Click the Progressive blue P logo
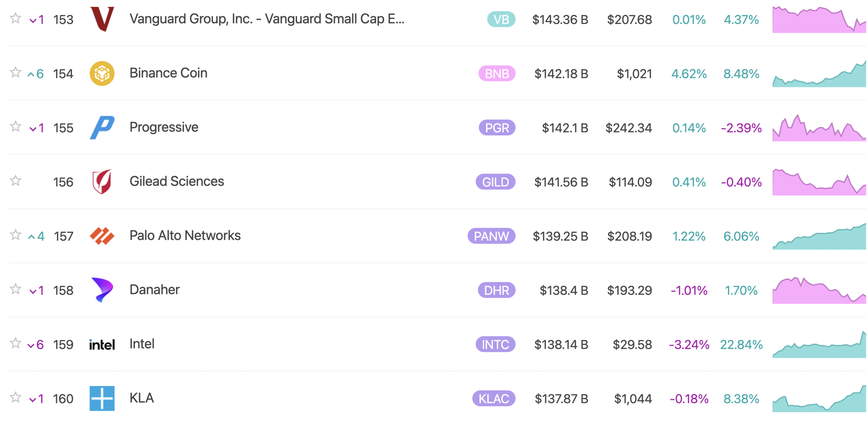The width and height of the screenshot is (868, 424). click(102, 127)
